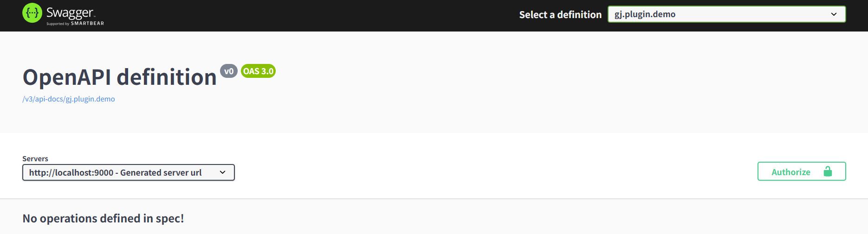Screen dimensions: 868x234
Task: Click the chevron in the definition selector
Action: (x=834, y=14)
